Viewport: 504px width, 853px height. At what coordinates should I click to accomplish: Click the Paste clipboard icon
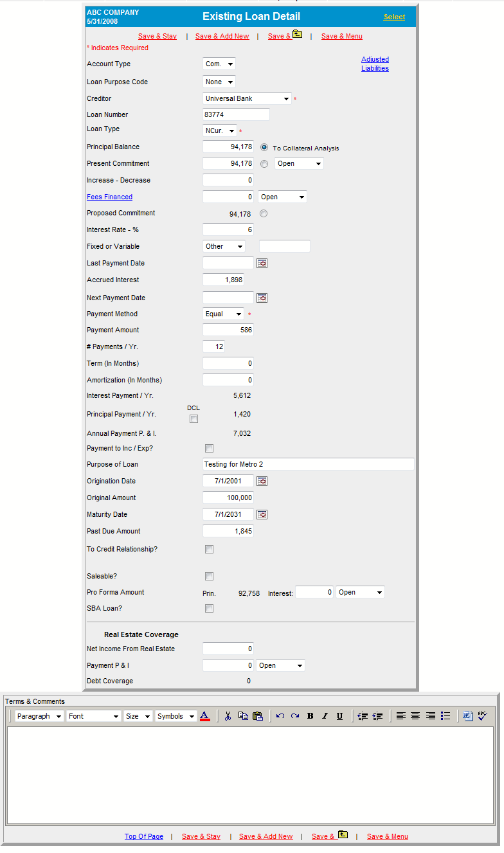(x=258, y=715)
